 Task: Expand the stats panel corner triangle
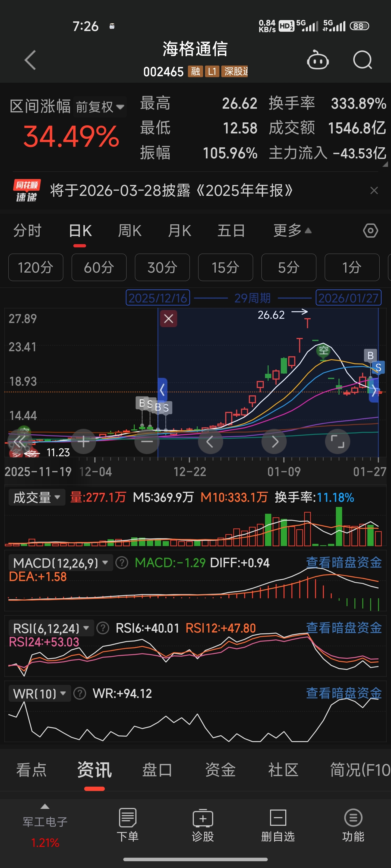(385, 164)
